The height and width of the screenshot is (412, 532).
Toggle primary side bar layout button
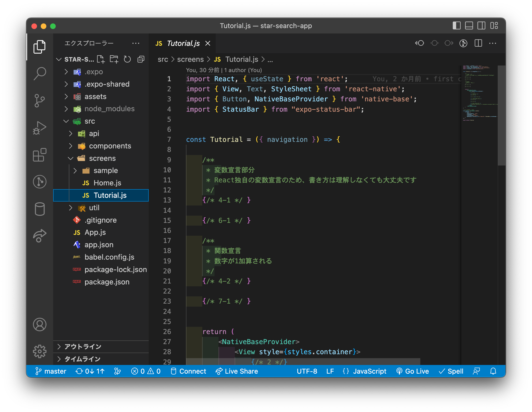point(457,26)
